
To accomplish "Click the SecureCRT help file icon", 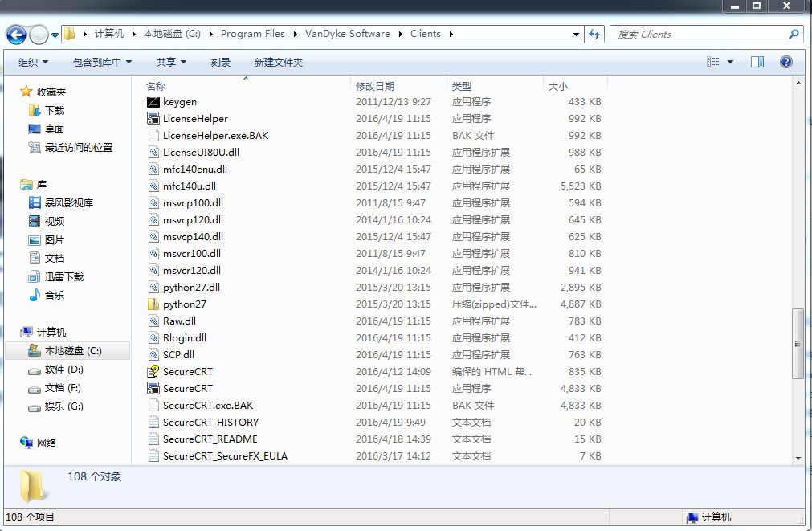I will [x=153, y=371].
